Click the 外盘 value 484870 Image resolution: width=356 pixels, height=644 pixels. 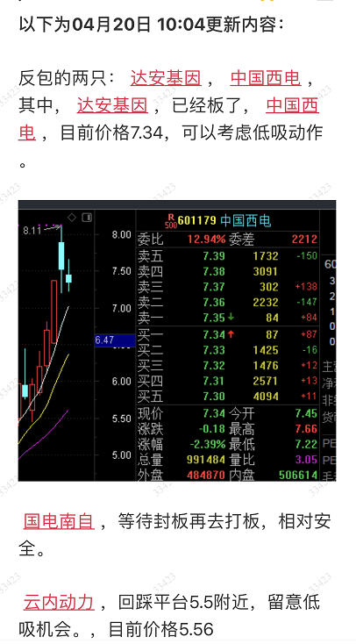206,476
